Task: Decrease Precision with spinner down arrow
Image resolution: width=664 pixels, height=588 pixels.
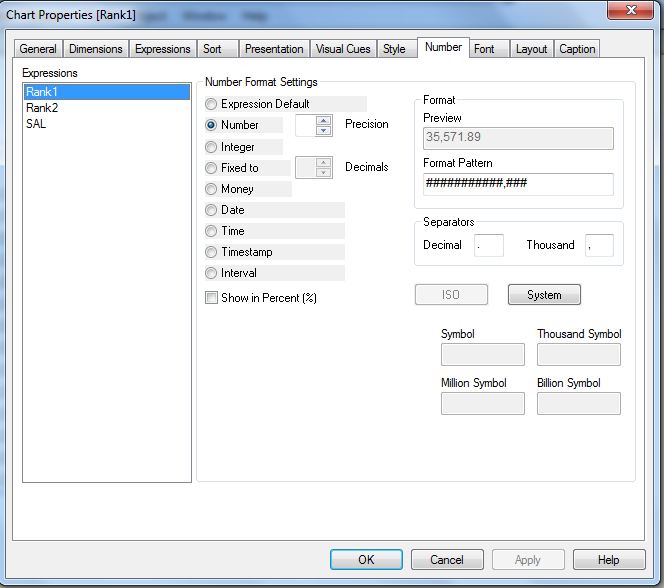Action: click(x=324, y=130)
